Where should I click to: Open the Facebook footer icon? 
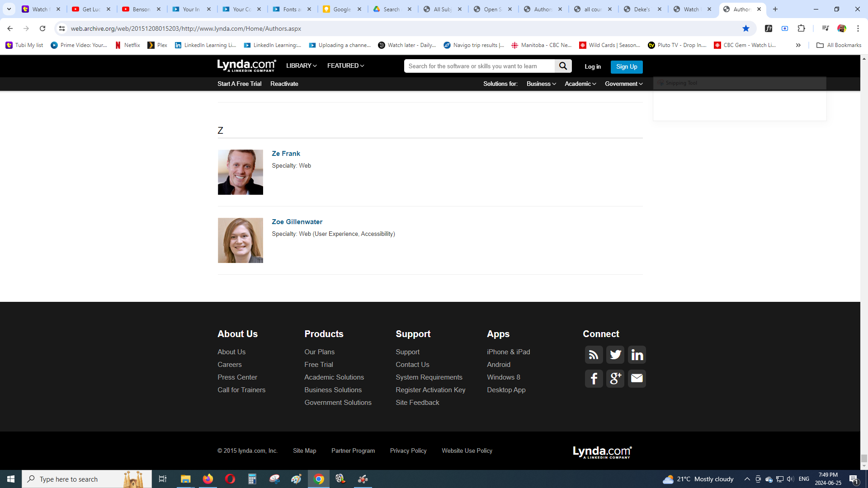coord(594,378)
